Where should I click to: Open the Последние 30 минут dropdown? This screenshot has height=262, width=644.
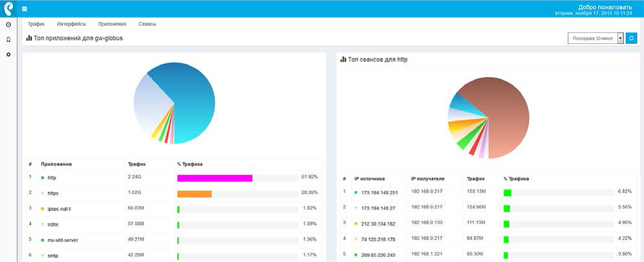(596, 38)
